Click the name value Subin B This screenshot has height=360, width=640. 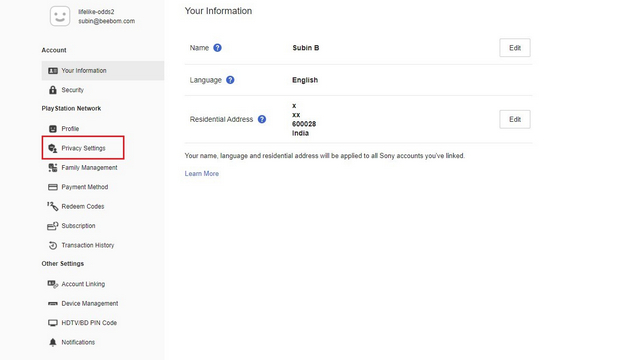click(306, 48)
